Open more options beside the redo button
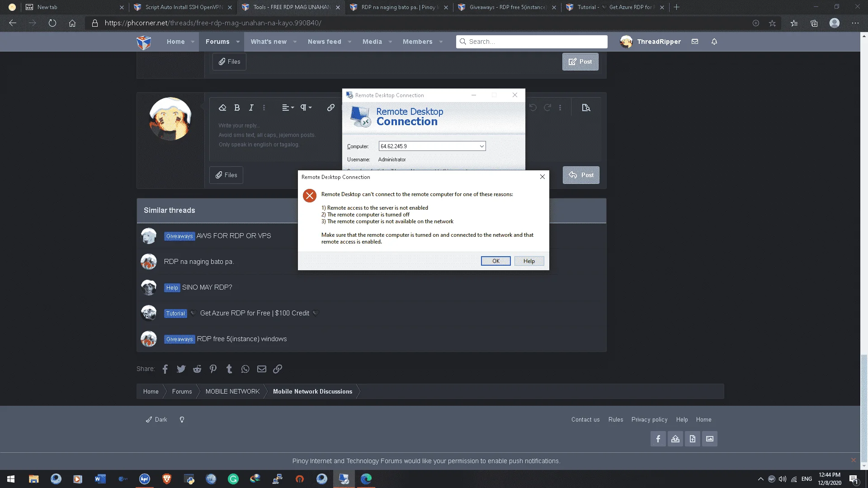The image size is (868, 488). (560, 108)
